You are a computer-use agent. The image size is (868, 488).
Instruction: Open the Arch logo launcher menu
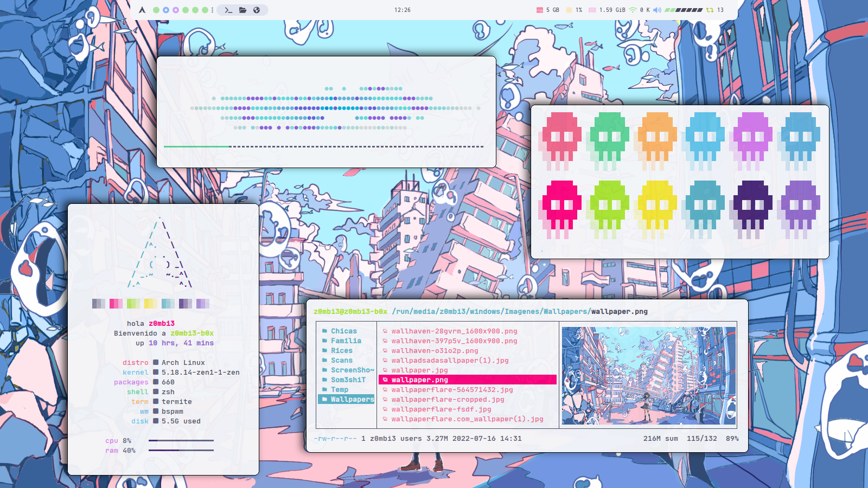[142, 10]
